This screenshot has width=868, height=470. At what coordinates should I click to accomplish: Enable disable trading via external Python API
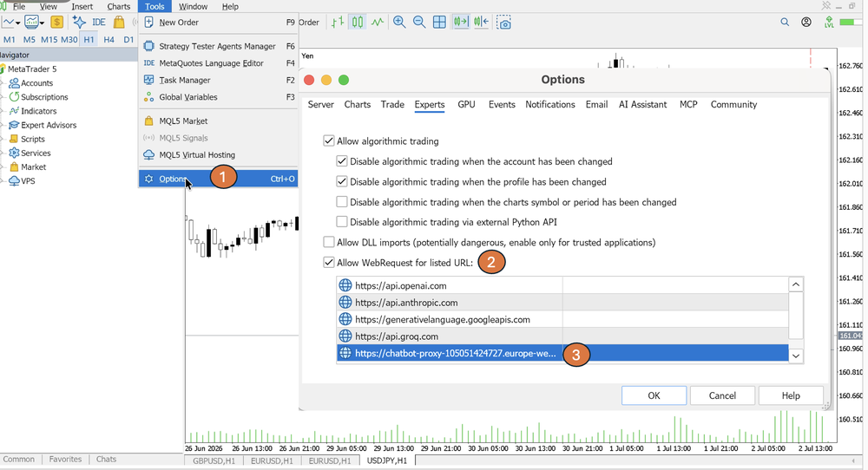tap(341, 222)
